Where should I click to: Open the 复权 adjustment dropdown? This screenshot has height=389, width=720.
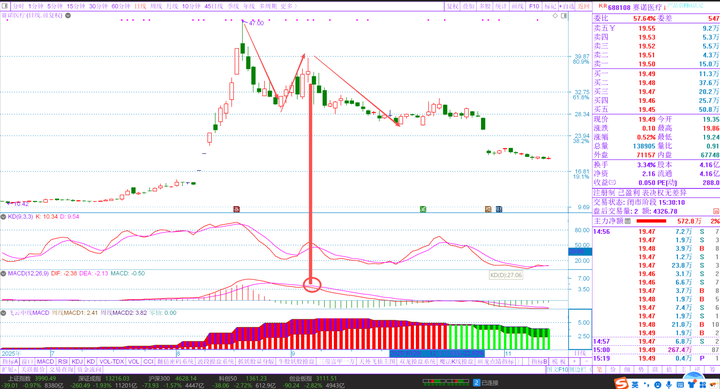tap(453, 6)
